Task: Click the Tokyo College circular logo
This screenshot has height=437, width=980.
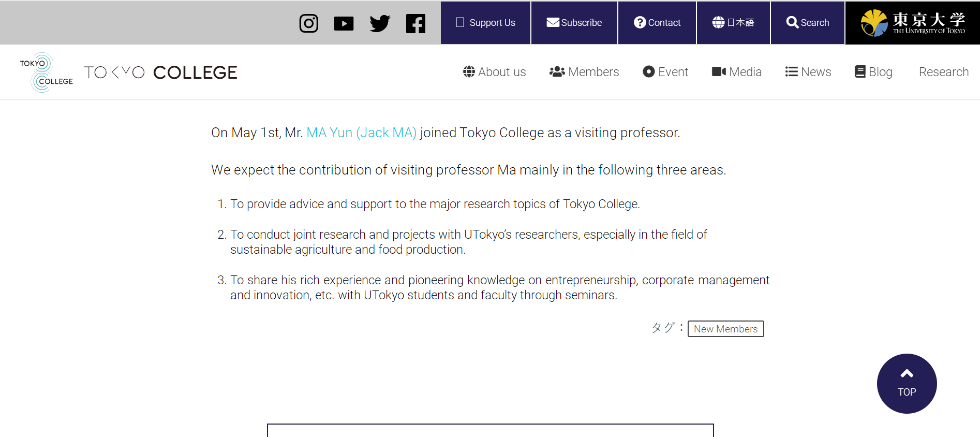Action: point(47,72)
